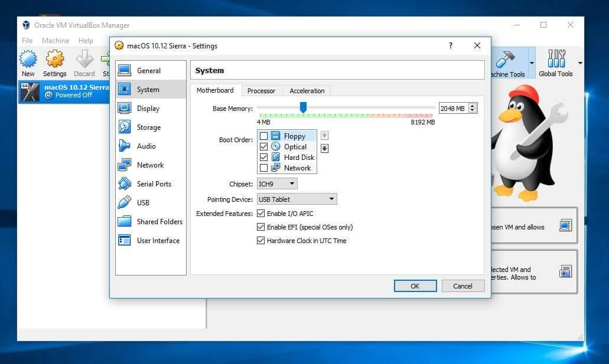Viewport: 609px width, 364px height.
Task: Expand the Machine Tools dropdown arrow
Action: pyautogui.click(x=532, y=63)
